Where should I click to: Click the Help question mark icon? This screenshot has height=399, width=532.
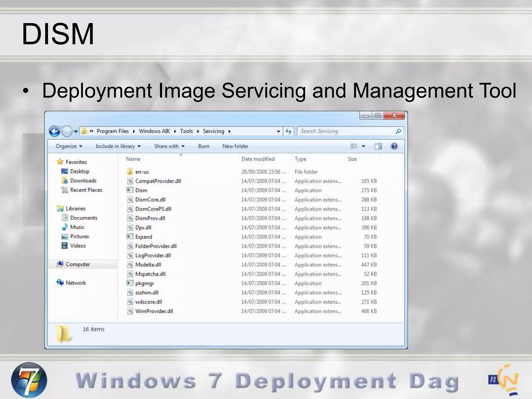tap(394, 146)
